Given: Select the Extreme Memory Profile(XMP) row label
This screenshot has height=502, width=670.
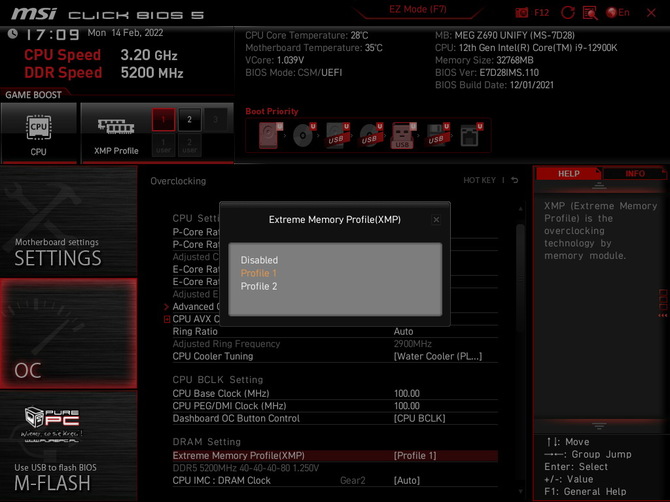Looking at the screenshot, I should pyautogui.click(x=238, y=455).
